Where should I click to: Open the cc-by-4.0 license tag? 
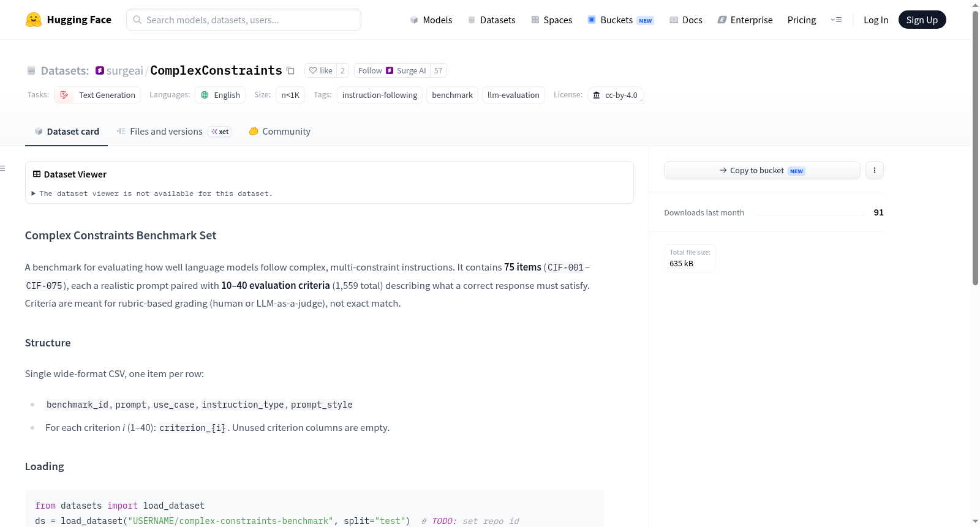click(616, 95)
